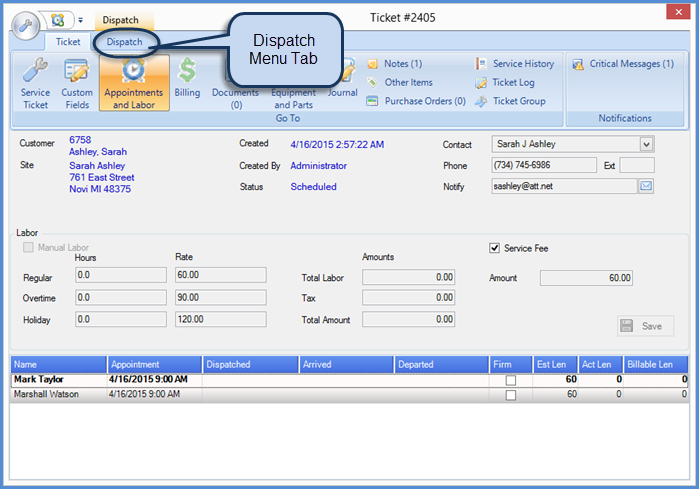This screenshot has height=489, width=699.
Task: View Critical Messages (1)
Action: point(624,64)
